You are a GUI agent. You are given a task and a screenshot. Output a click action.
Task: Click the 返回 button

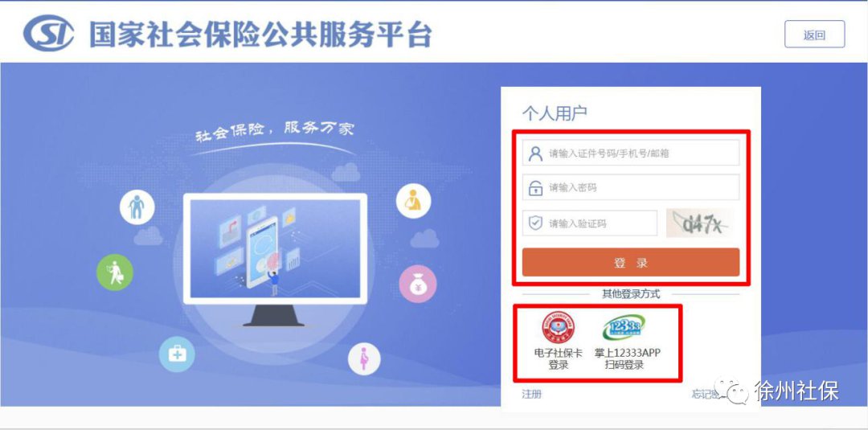tap(814, 35)
